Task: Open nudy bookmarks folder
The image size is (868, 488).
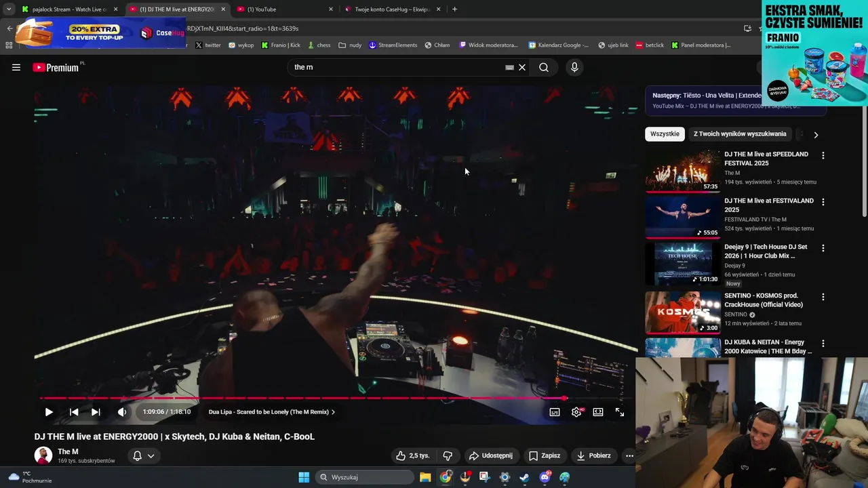Action: [350, 45]
